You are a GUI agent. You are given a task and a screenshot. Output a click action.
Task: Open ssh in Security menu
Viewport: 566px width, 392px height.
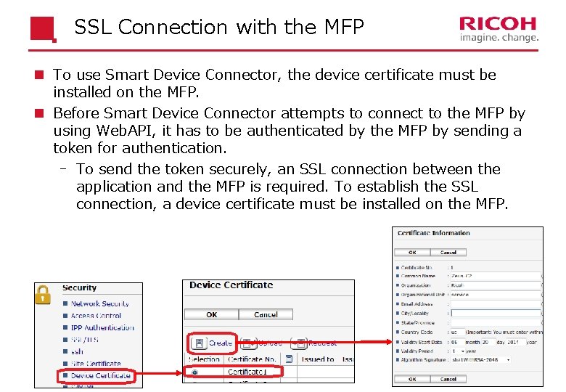(77, 351)
